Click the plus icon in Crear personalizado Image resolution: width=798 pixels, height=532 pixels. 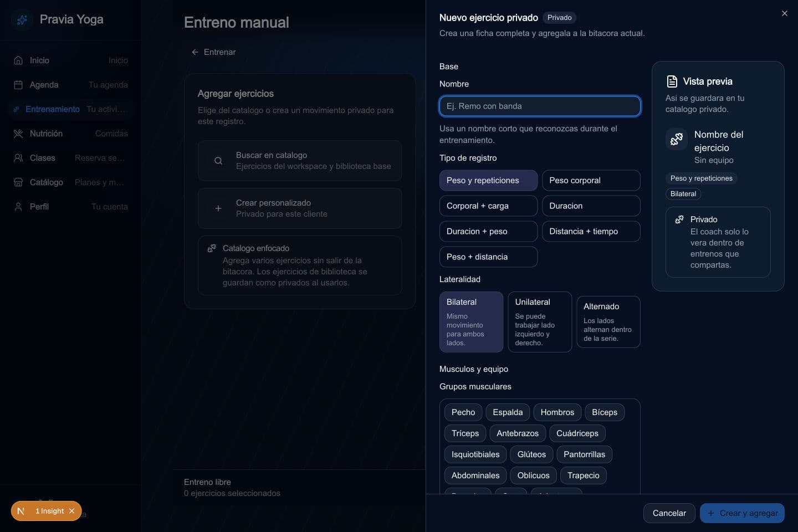[218, 208]
